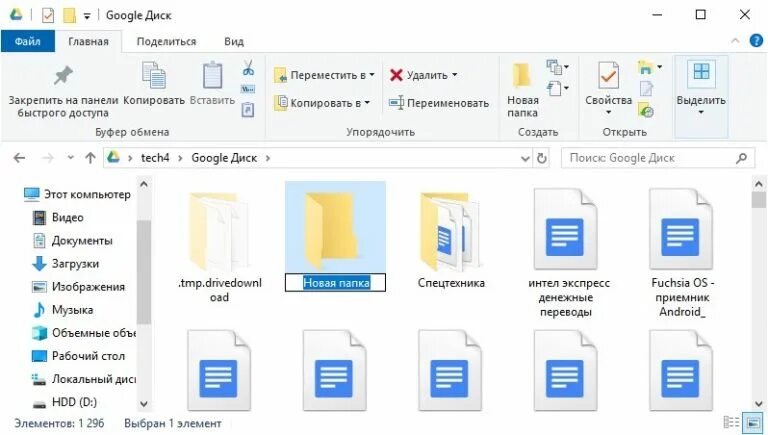Click the Cut scissors icon
768x435 pixels.
click(248, 68)
